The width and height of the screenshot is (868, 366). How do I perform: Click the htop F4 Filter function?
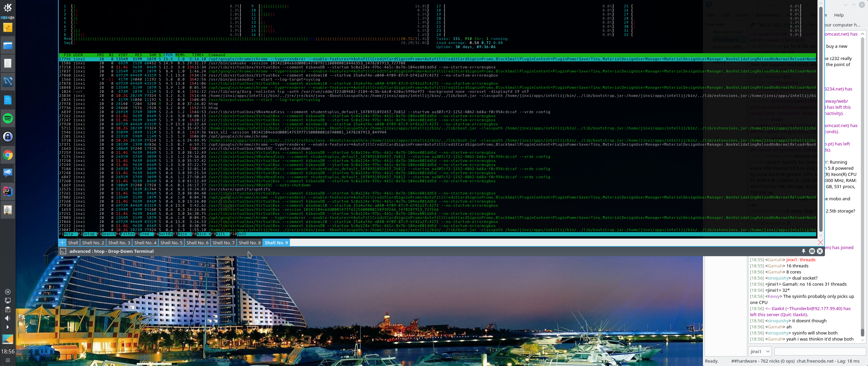coord(125,234)
